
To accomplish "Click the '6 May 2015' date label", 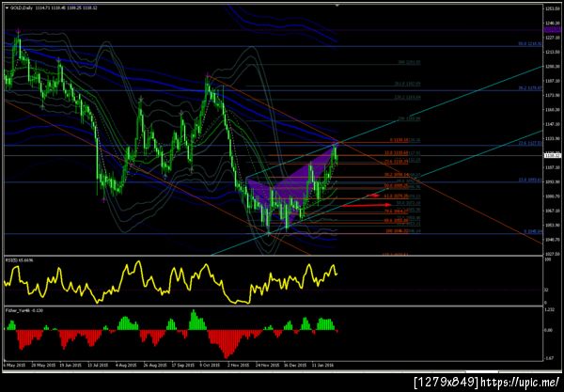I will pyautogui.click(x=14, y=365).
